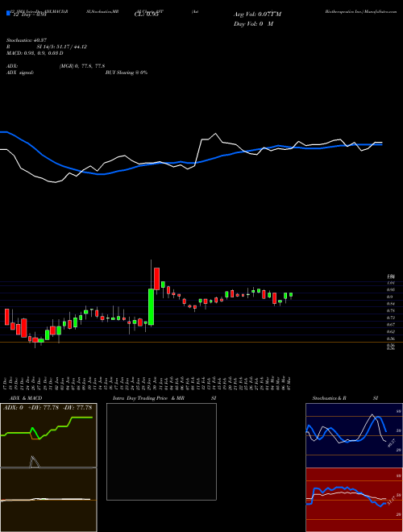Screen dimensions: 403x532
Task: Click the last green candlestick on the right
Action: pos(291,295)
